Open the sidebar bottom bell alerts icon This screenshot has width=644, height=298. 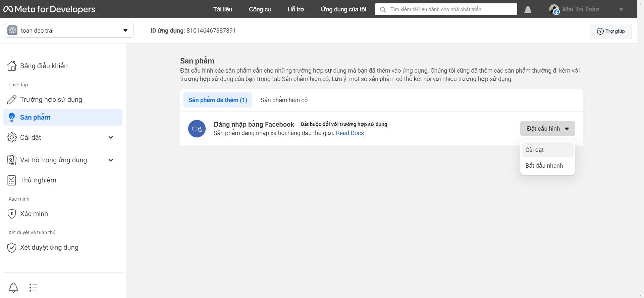(x=13, y=288)
